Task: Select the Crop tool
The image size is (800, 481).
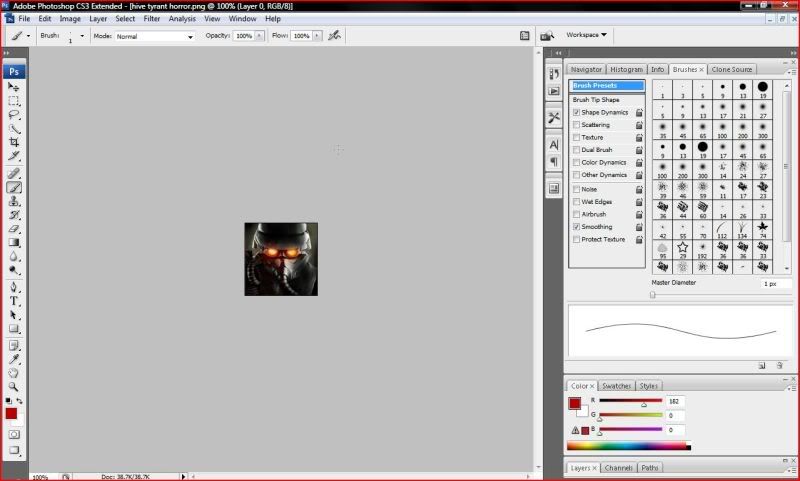Action: [14, 142]
